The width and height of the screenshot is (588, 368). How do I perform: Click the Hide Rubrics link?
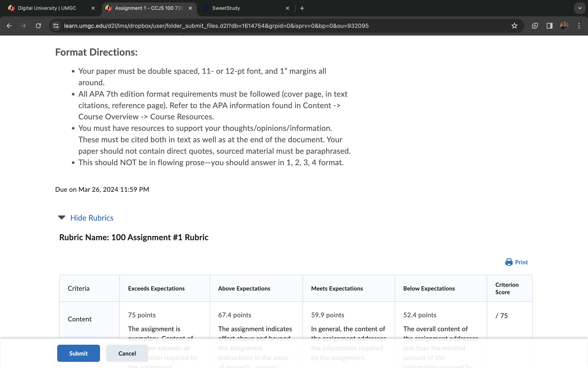(92, 218)
